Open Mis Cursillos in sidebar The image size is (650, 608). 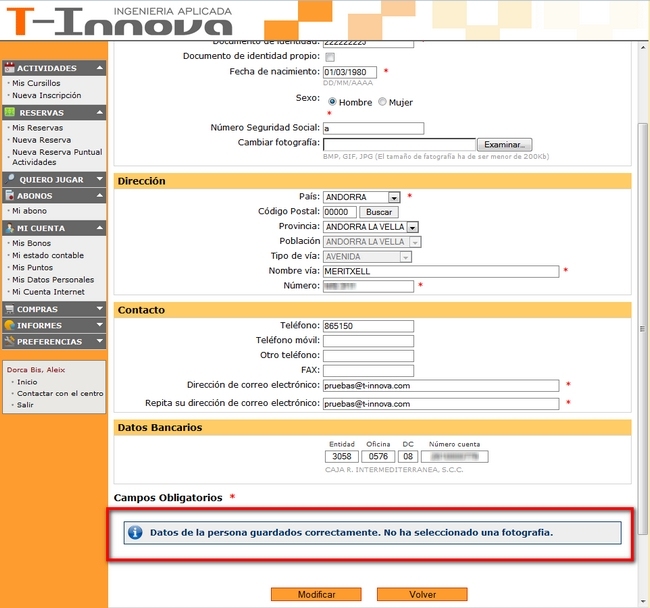36,83
